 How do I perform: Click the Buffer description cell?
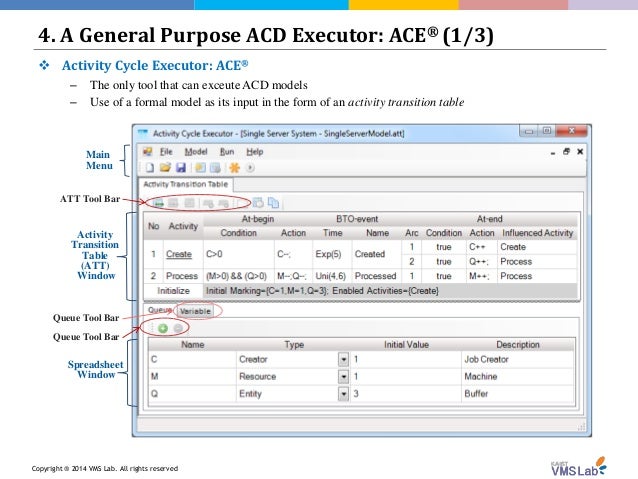(518, 394)
